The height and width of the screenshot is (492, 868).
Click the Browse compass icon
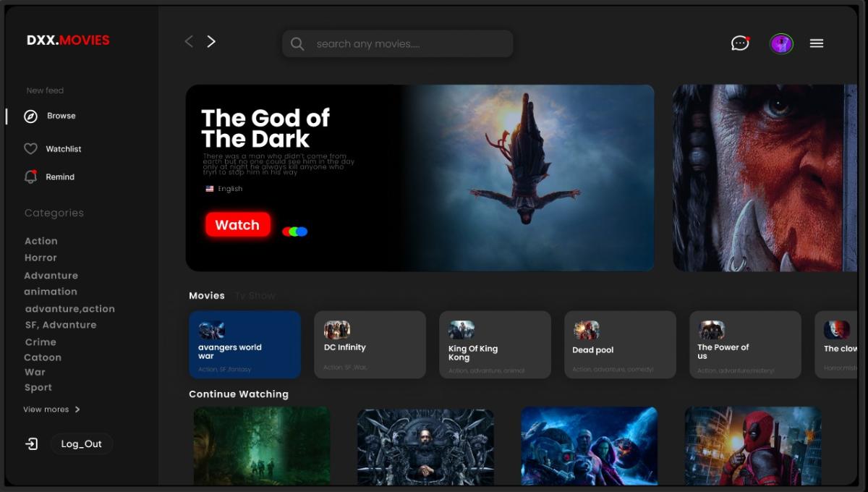coord(30,116)
